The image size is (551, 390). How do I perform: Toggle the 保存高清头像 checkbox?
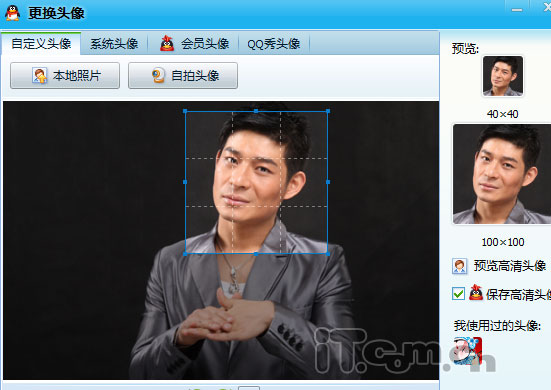click(x=458, y=294)
